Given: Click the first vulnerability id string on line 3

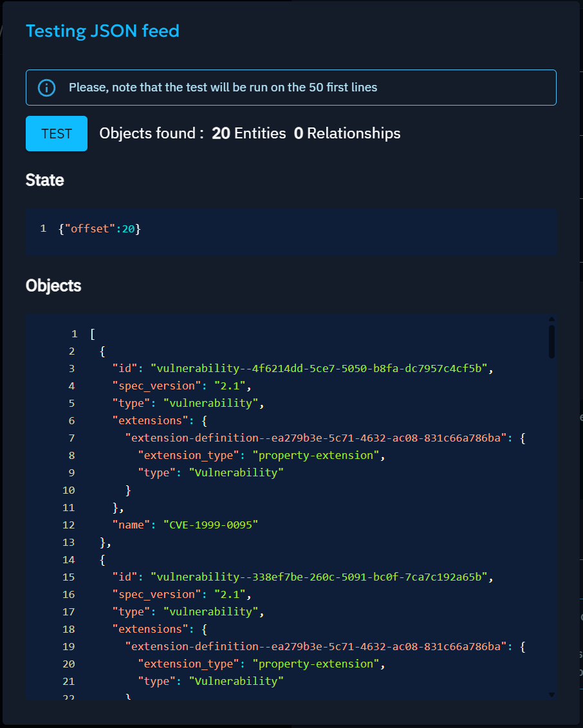Looking at the screenshot, I should click(x=322, y=368).
